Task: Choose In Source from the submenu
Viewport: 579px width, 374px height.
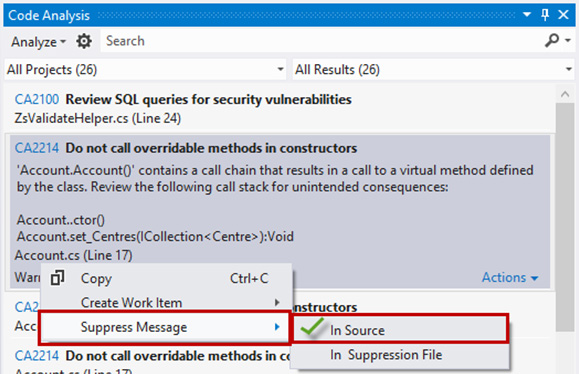Action: [x=401, y=328]
